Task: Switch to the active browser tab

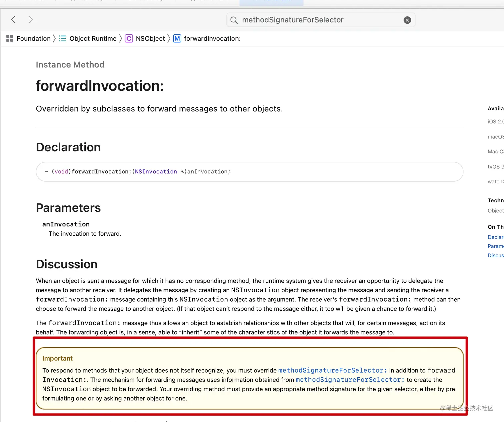Action: point(271,1)
